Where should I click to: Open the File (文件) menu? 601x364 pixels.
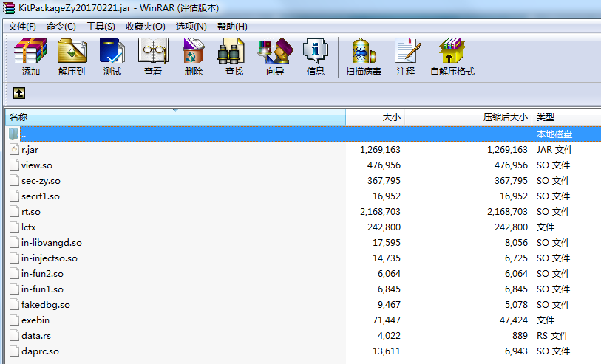click(x=22, y=27)
